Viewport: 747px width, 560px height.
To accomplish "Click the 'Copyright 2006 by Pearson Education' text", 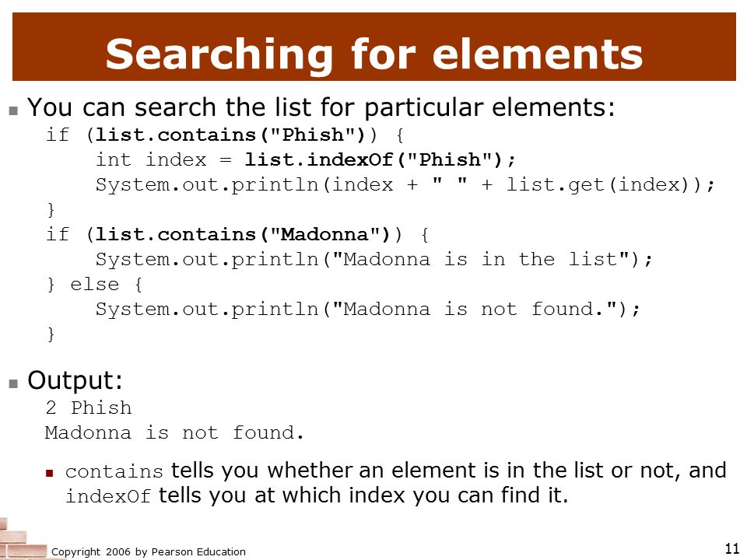I will (x=149, y=551).
